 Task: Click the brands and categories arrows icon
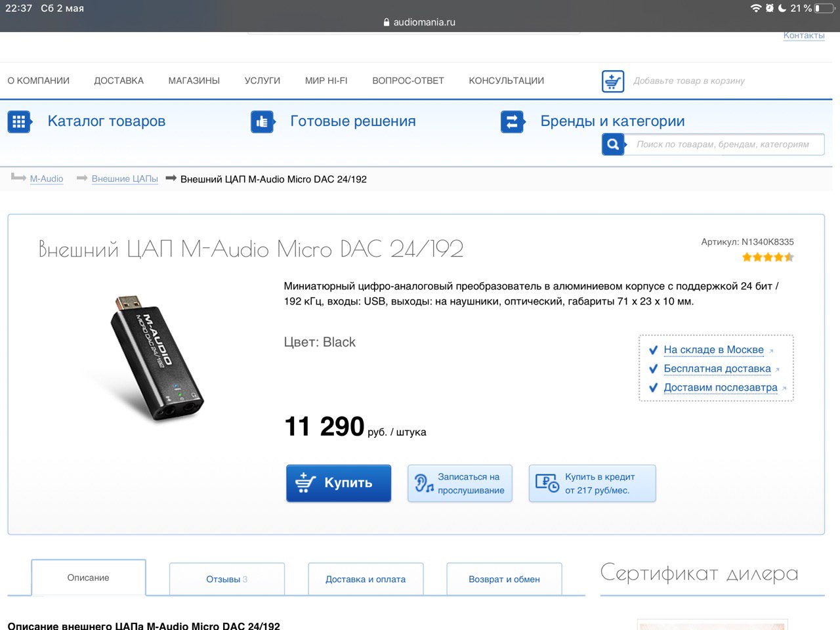[x=512, y=121]
